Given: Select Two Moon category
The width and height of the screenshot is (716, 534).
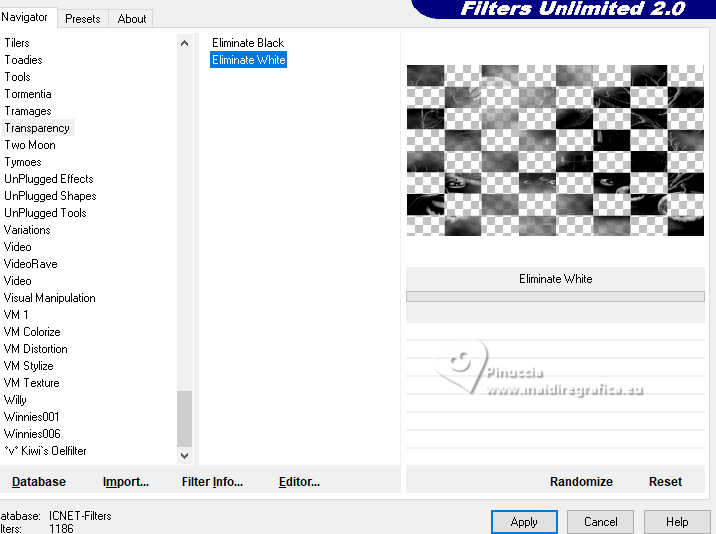Looking at the screenshot, I should tap(30, 145).
